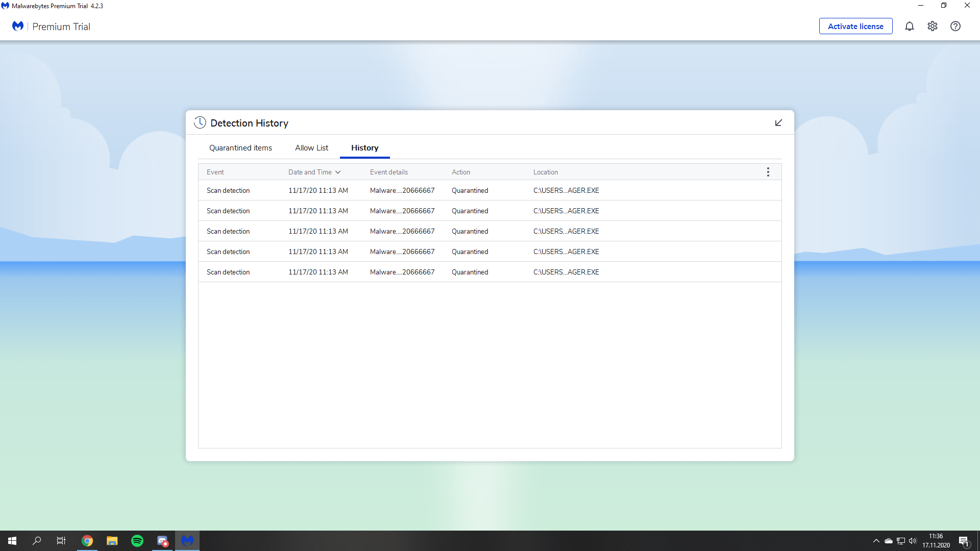Collapse the Detection History panel arrow
980x551 pixels.
pos(778,123)
